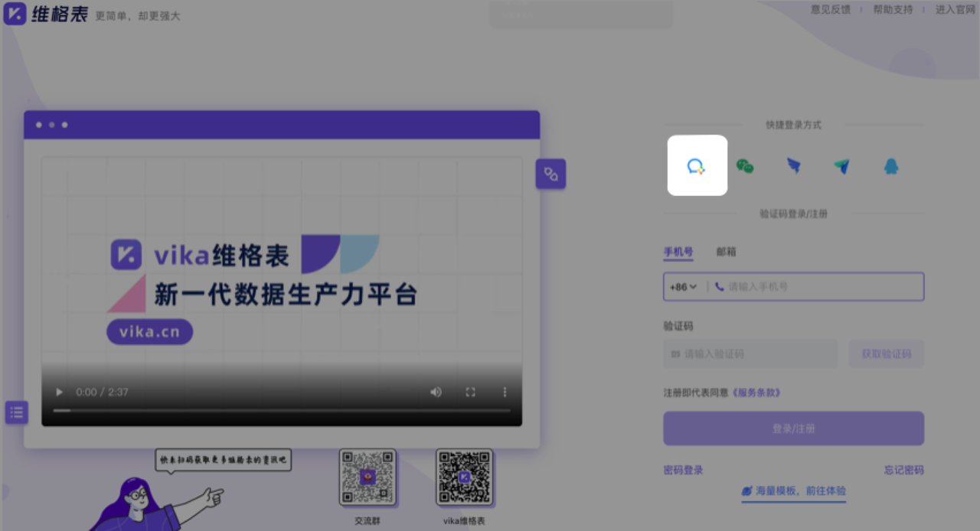Viewport: 980px width, 531px height.
Task: Log in with Feishu icon
Action: click(x=842, y=166)
